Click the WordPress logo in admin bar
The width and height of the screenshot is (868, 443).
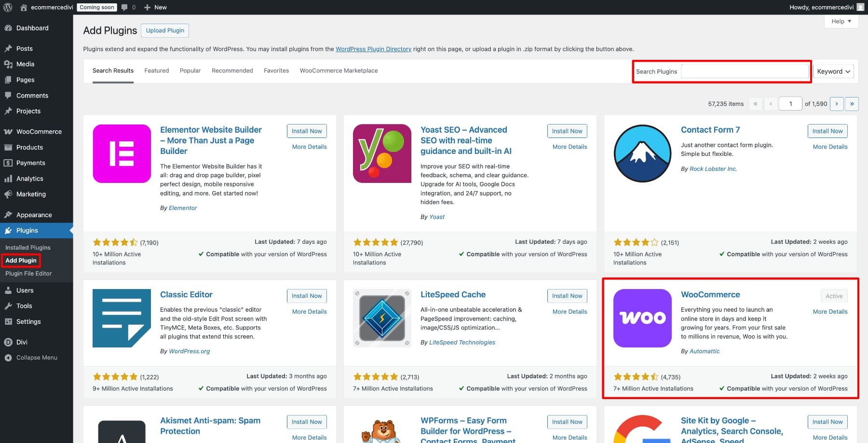click(x=7, y=7)
